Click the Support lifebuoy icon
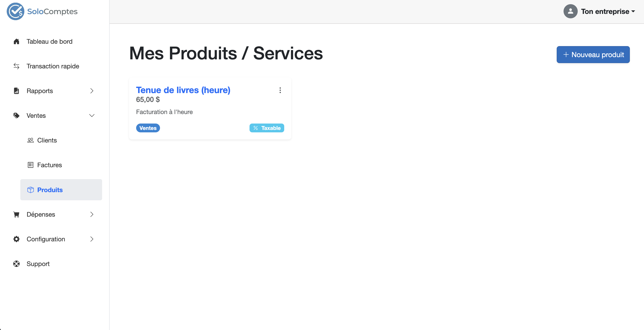This screenshot has width=644, height=330. [x=17, y=264]
